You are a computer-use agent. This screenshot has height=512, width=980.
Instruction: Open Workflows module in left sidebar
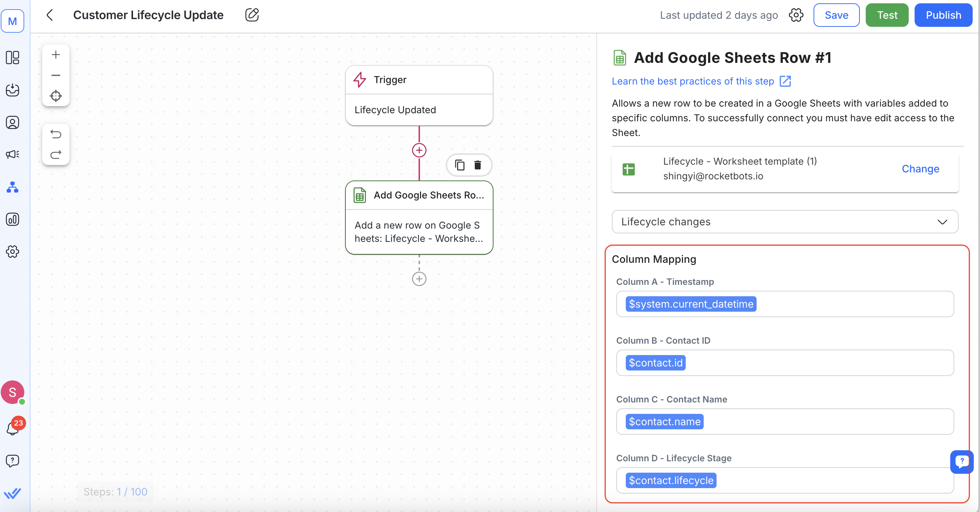point(12,187)
